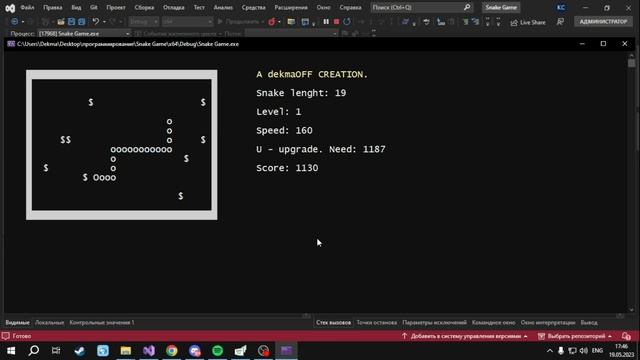Open the Расширения menu
The height and width of the screenshot is (360, 640).
pos(291,7)
